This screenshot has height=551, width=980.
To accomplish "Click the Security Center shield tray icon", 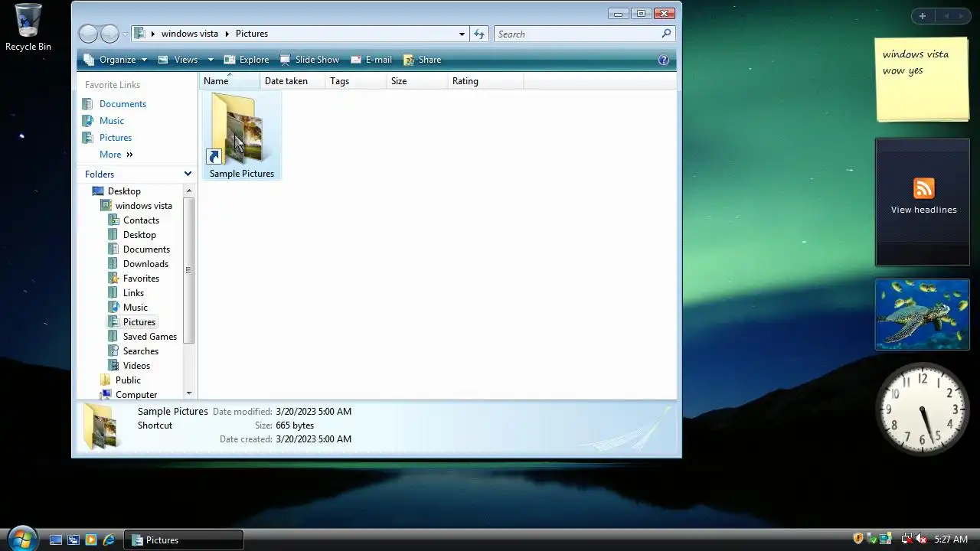I will tap(858, 540).
